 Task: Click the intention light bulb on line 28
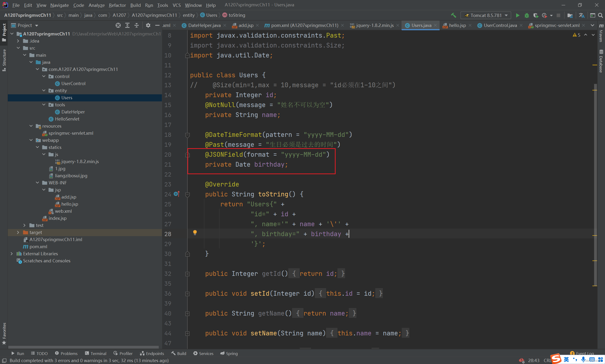coord(195,232)
